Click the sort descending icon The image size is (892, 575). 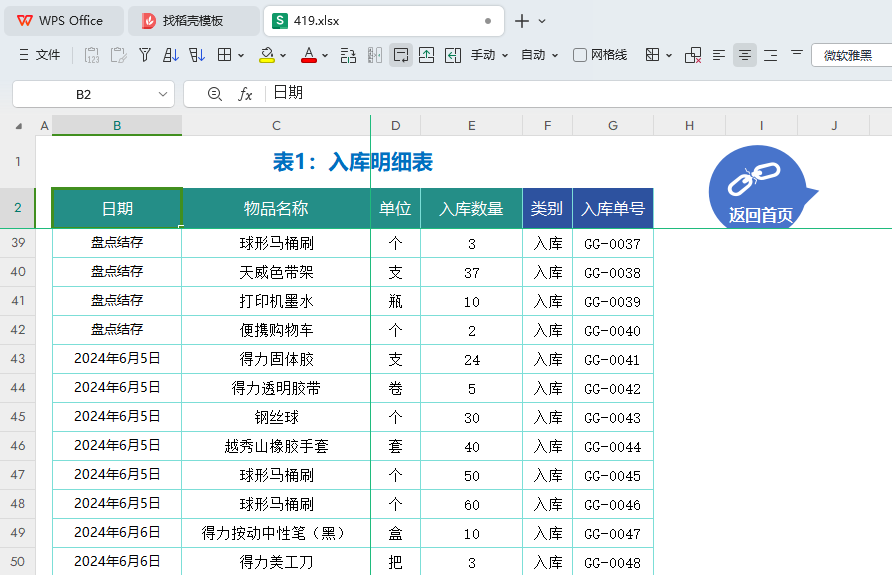197,55
